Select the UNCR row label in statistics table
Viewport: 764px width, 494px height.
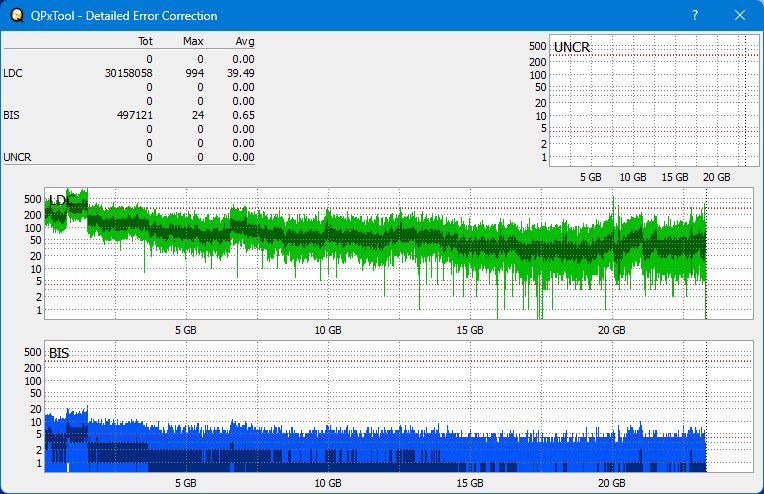coord(17,157)
